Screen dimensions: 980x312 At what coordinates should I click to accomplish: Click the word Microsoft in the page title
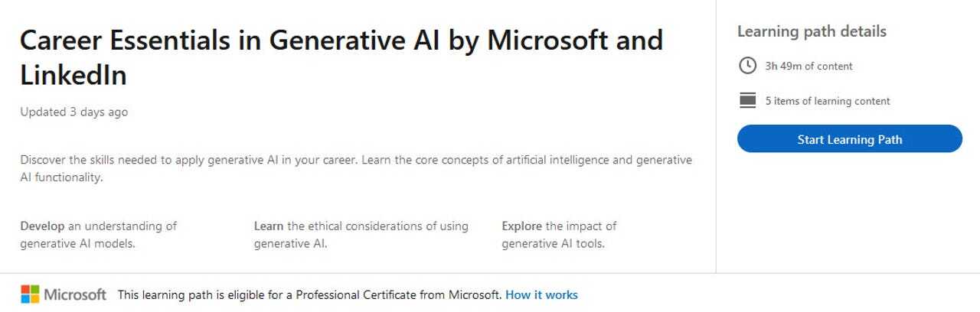548,41
